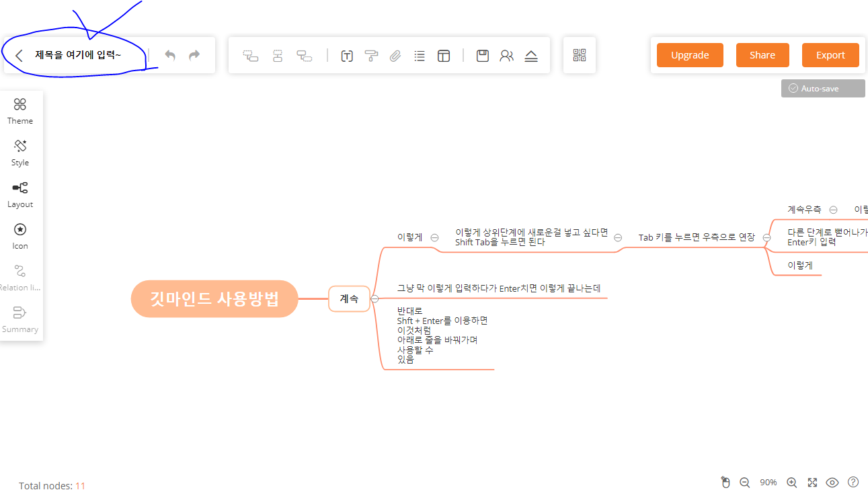Select the '계속' node
The height and width of the screenshot is (492, 868).
(x=349, y=298)
